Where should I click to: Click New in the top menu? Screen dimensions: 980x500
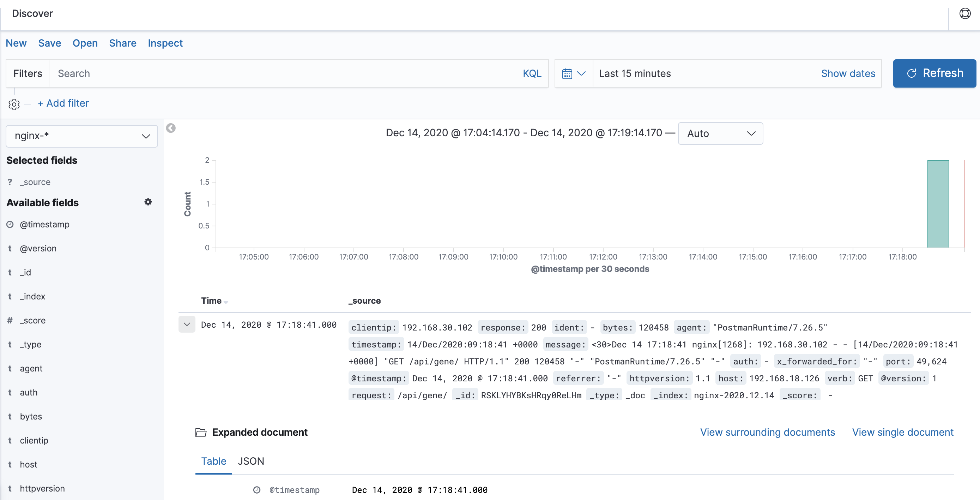coord(16,43)
